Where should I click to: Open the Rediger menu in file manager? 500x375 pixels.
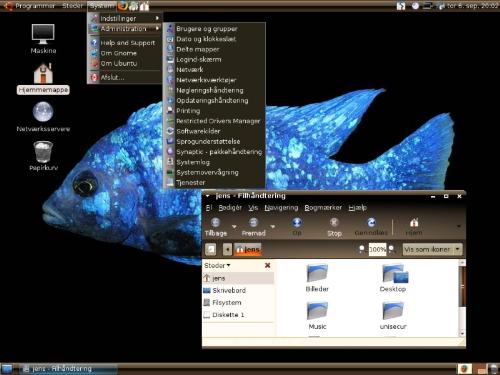230,208
